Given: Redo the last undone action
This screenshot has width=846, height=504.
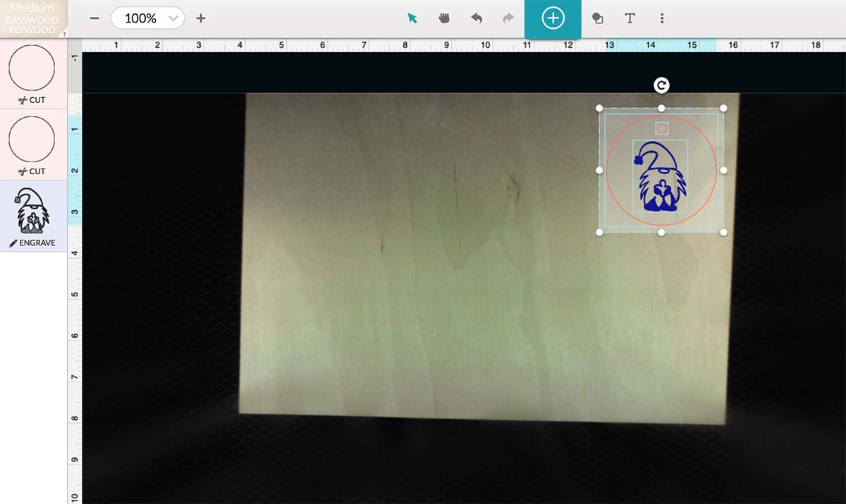Looking at the screenshot, I should click(508, 18).
